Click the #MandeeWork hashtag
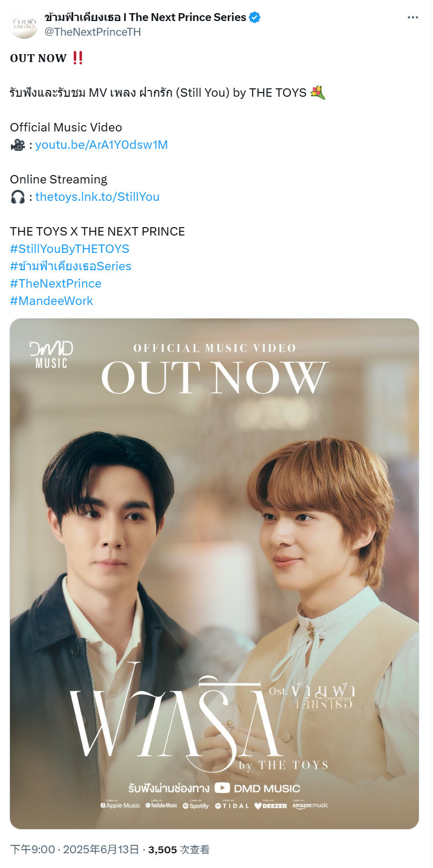Image resolution: width=433 pixels, height=868 pixels. pyautogui.click(x=52, y=301)
